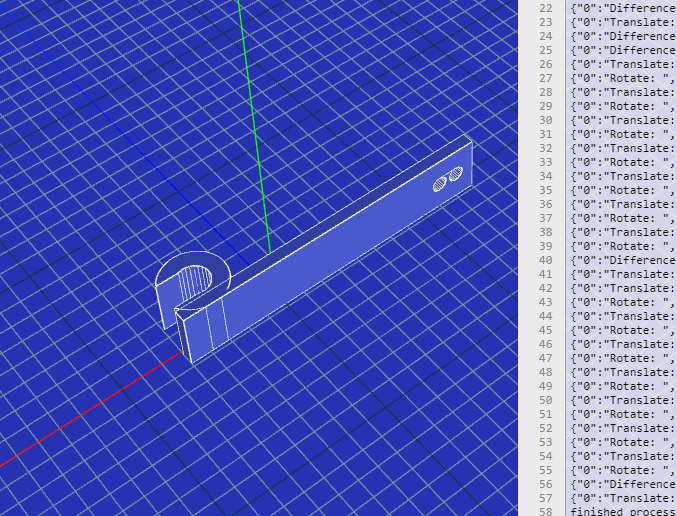Screen dimensions: 677x516
Task: Select line number 50 in the gutter
Action: point(545,400)
